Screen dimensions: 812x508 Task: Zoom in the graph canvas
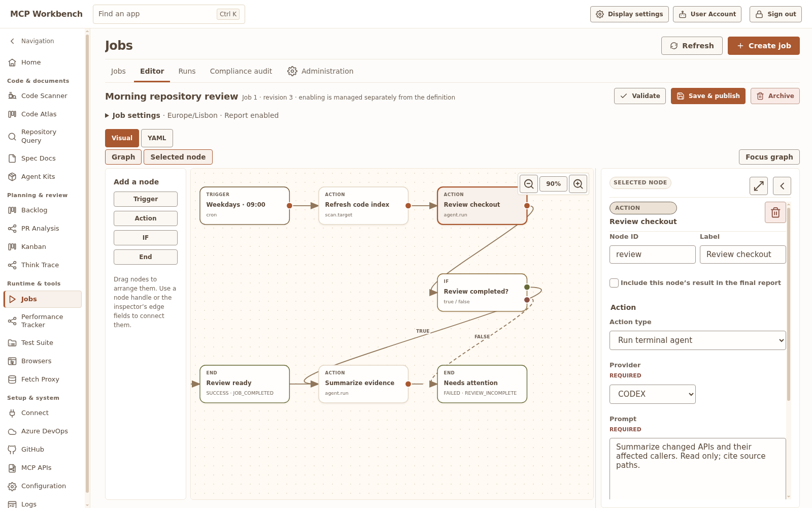pos(578,184)
